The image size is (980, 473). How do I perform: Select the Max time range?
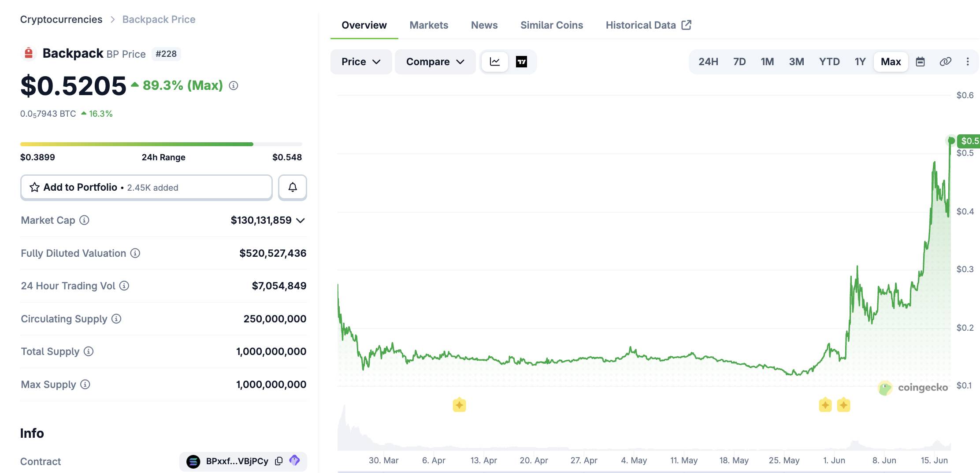891,62
